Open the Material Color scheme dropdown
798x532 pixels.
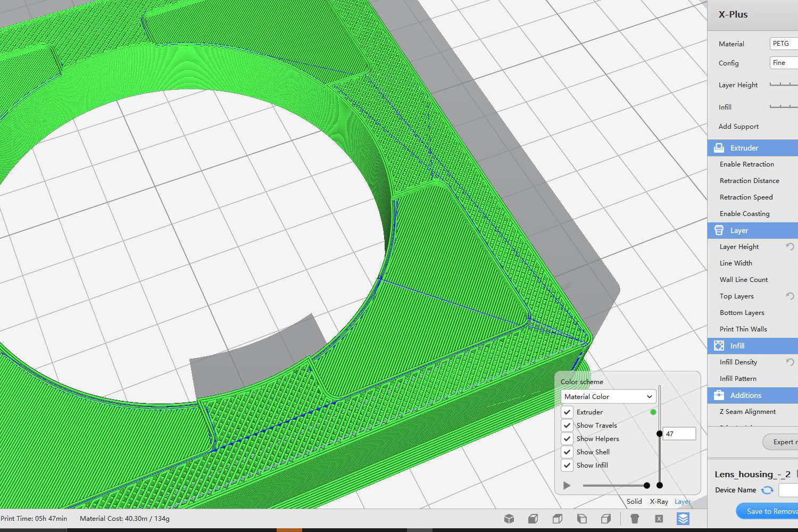point(608,397)
